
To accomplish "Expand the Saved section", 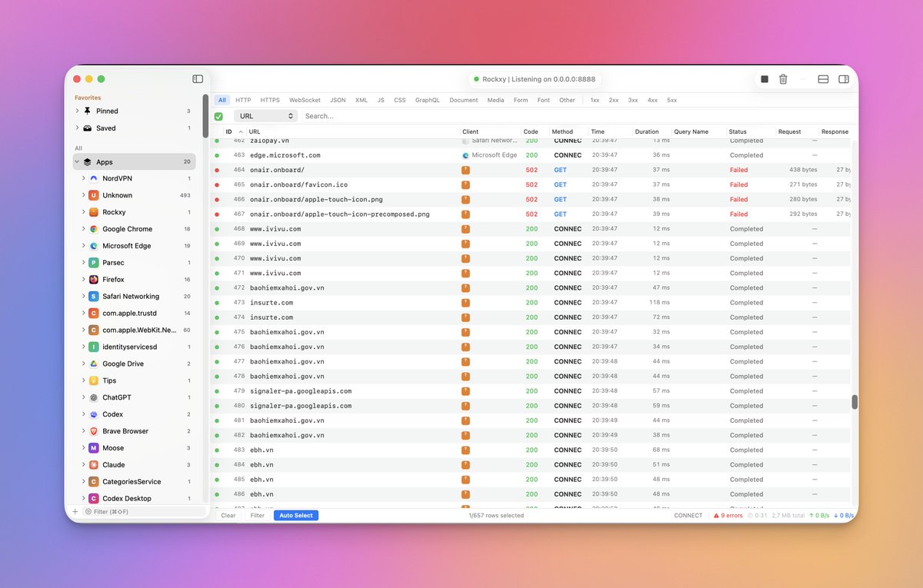I will [x=77, y=128].
